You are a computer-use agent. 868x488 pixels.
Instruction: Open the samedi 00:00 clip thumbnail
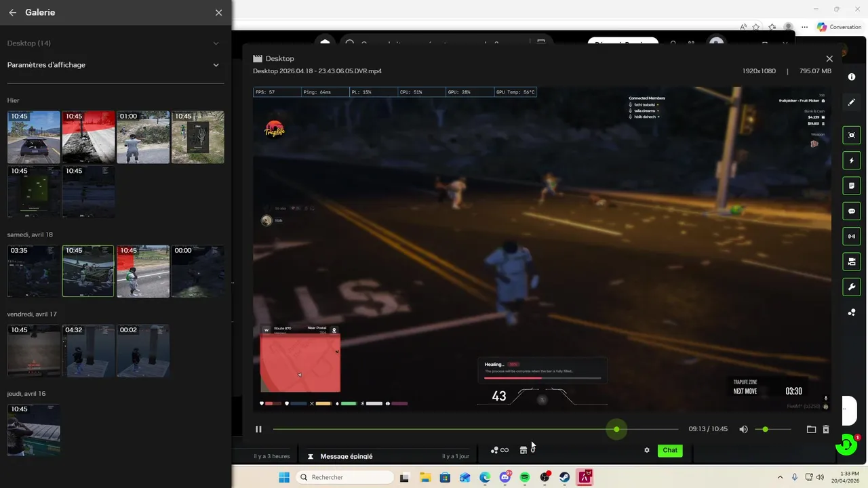(198, 271)
